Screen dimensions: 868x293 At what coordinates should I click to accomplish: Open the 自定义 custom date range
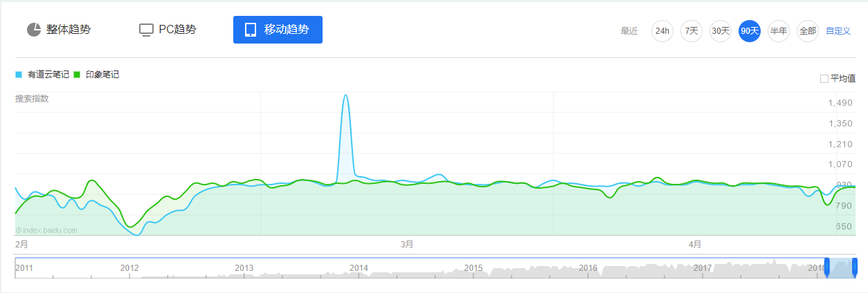838,31
